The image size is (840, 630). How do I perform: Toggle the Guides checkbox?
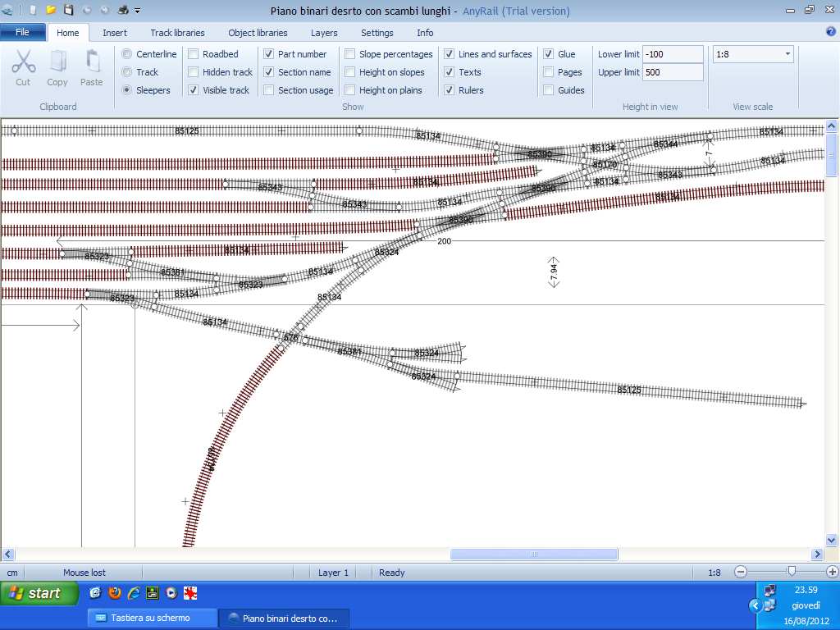(549, 90)
